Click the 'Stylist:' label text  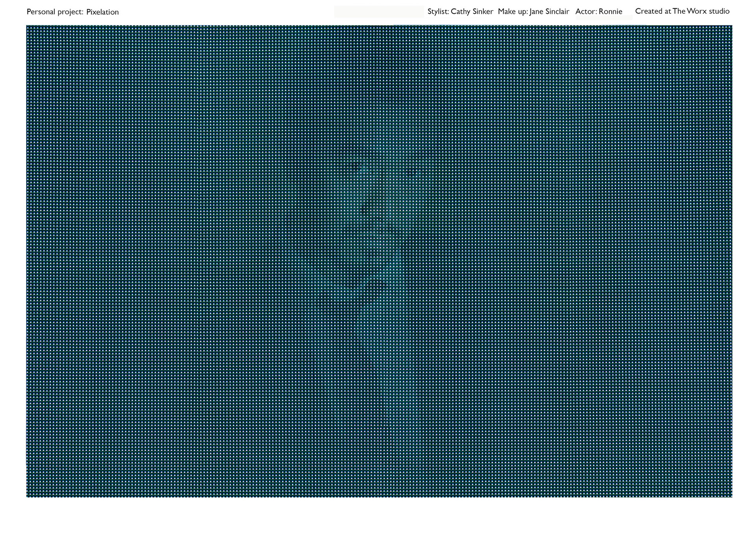(438, 11)
